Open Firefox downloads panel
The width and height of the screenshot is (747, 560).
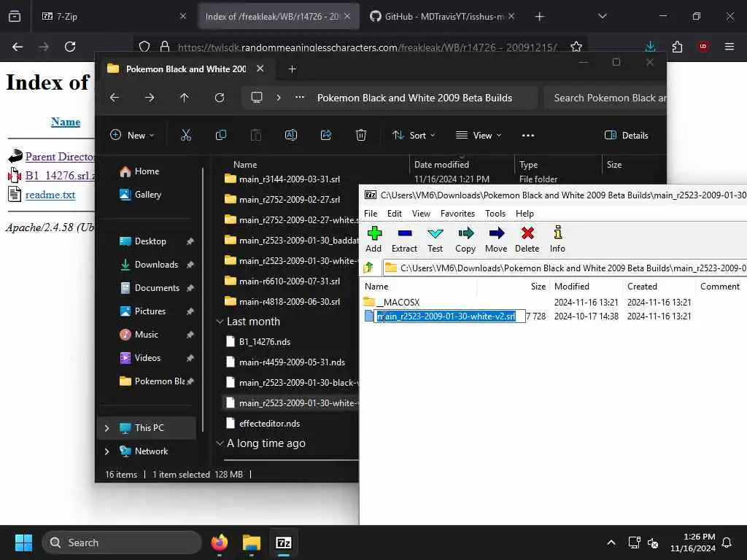650,47
